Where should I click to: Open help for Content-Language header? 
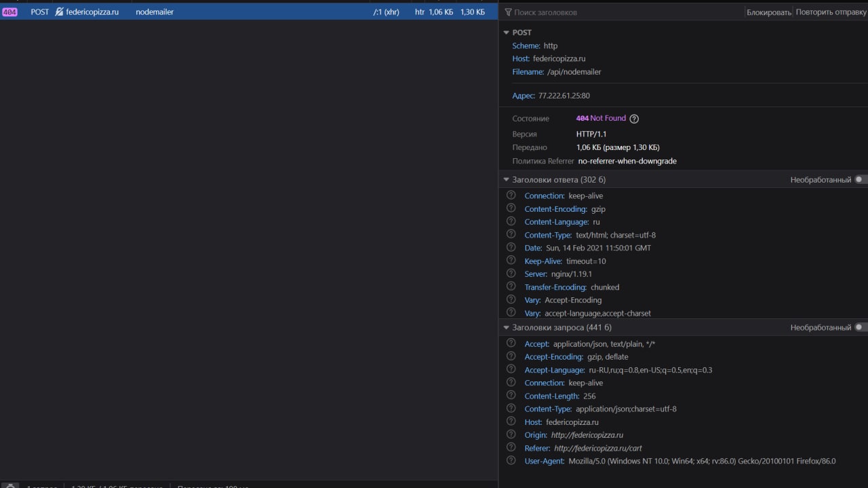tap(511, 221)
